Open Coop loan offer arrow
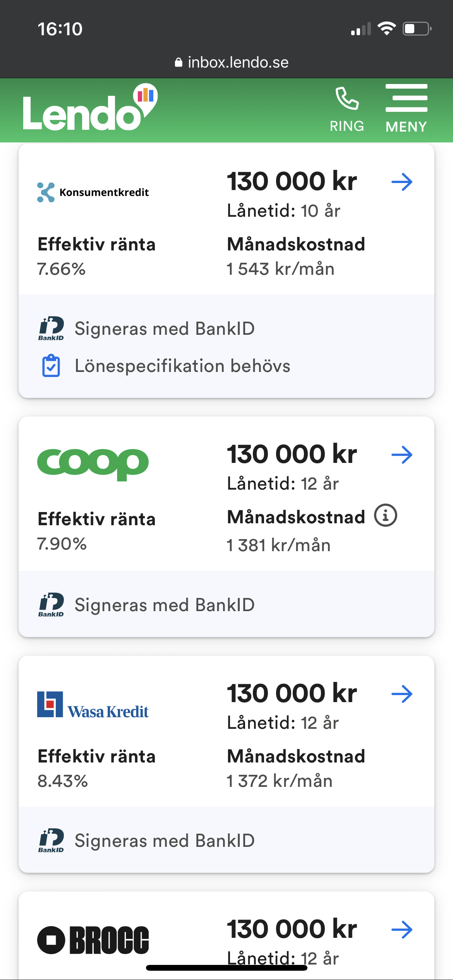The width and height of the screenshot is (453, 980). (x=402, y=455)
